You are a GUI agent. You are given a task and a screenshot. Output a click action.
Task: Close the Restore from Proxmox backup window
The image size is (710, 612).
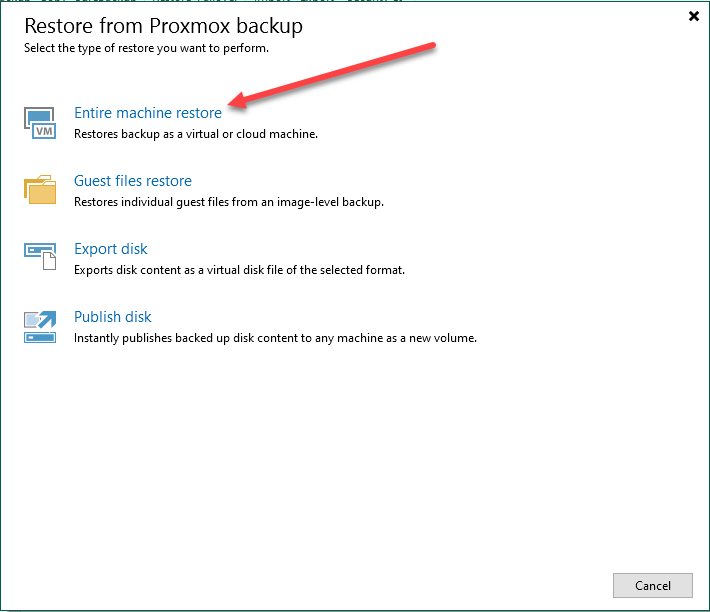point(694,16)
